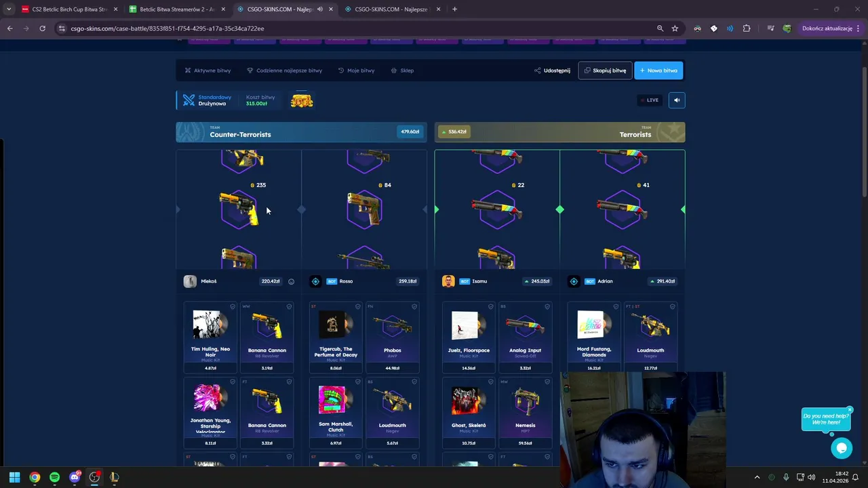The width and height of the screenshot is (868, 488).
Task: Click the Koszt bitwy 315.00zł value
Action: point(256,104)
